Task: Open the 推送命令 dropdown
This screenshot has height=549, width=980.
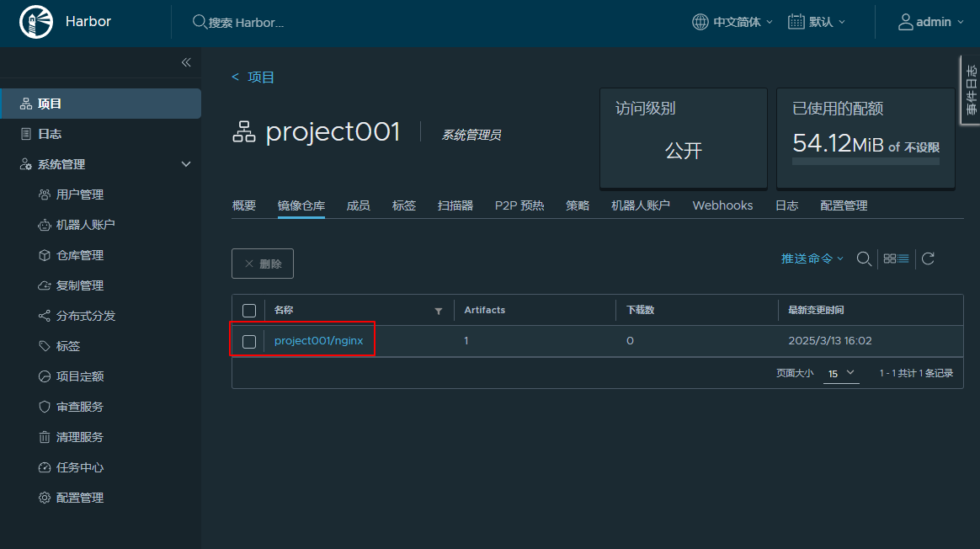Action: pyautogui.click(x=812, y=259)
